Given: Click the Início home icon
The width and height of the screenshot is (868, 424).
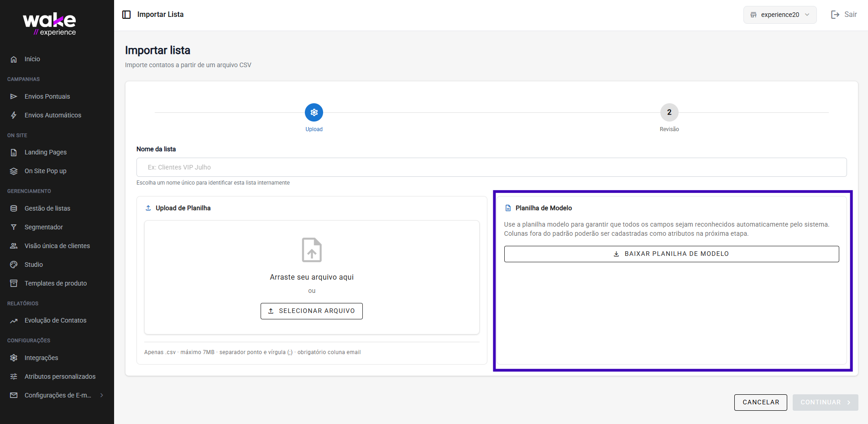Looking at the screenshot, I should 14,59.
